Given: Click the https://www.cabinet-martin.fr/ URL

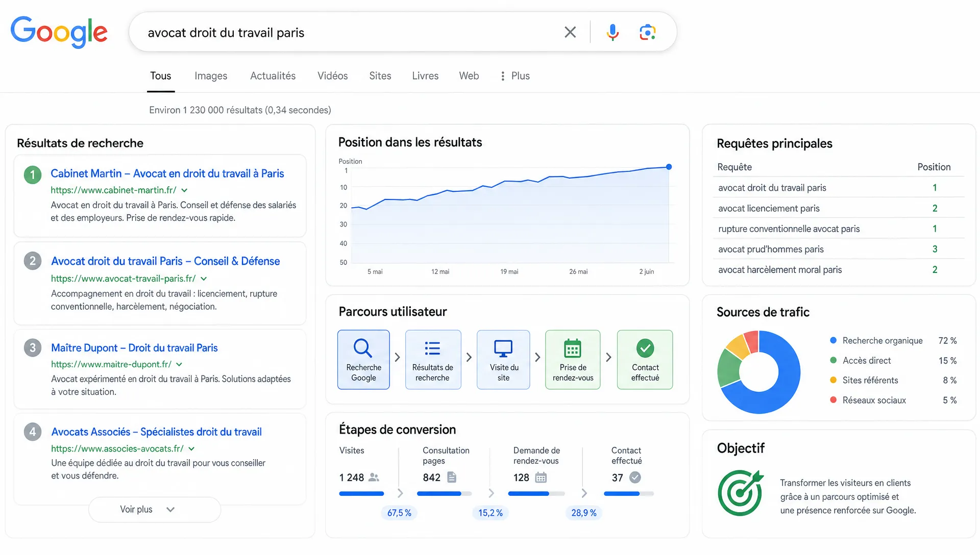Looking at the screenshot, I should click(x=113, y=190).
